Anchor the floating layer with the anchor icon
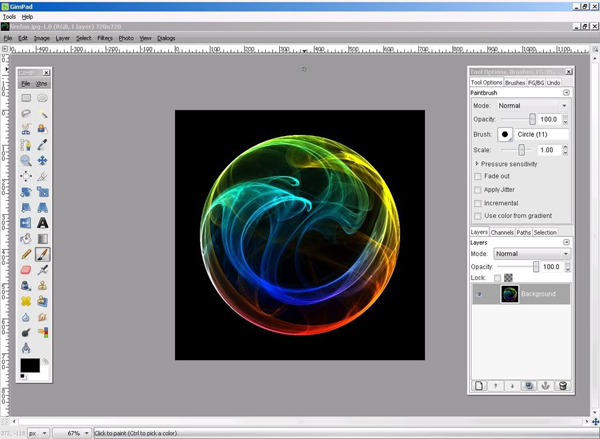 tap(545, 385)
